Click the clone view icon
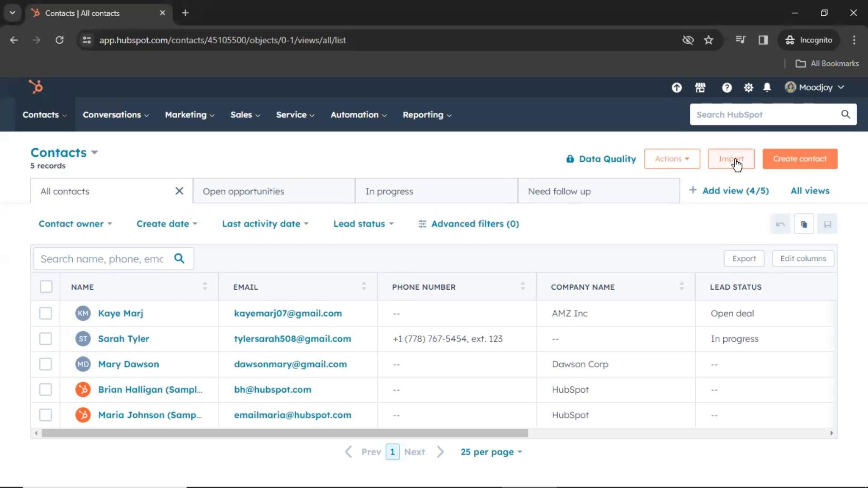Viewport: 868px width, 488px height. click(804, 224)
